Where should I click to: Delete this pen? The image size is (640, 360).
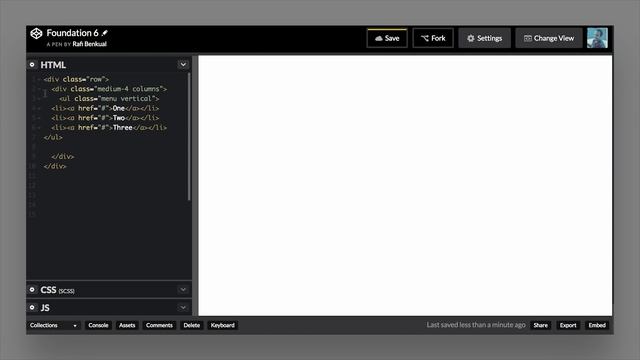coord(192,325)
